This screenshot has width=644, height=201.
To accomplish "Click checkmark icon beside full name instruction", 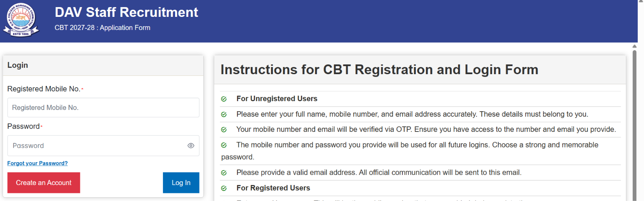I will tap(224, 114).
